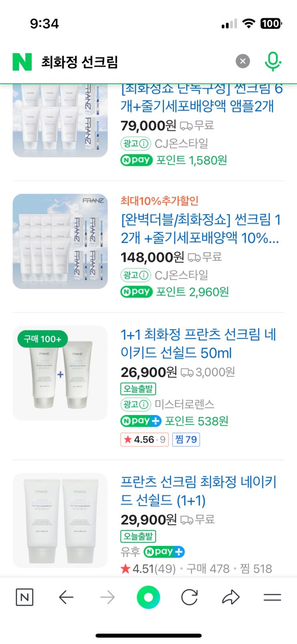
Task: Tap the 광고 info icon beside 미스터로렌스
Action: click(x=144, y=404)
